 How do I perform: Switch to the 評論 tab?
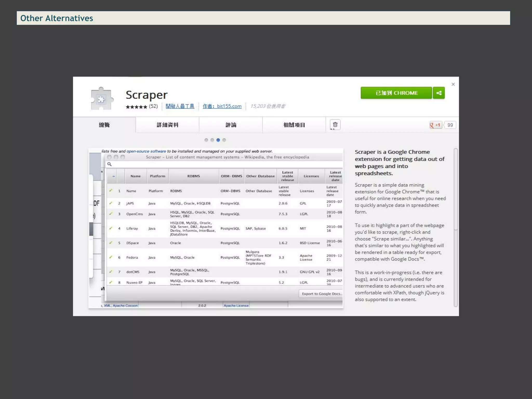[231, 125]
